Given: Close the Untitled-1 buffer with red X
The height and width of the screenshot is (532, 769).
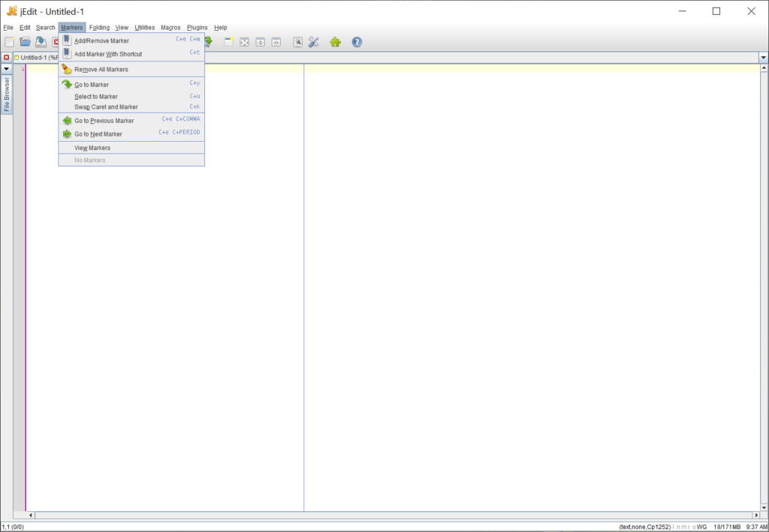Looking at the screenshot, I should (x=6, y=57).
